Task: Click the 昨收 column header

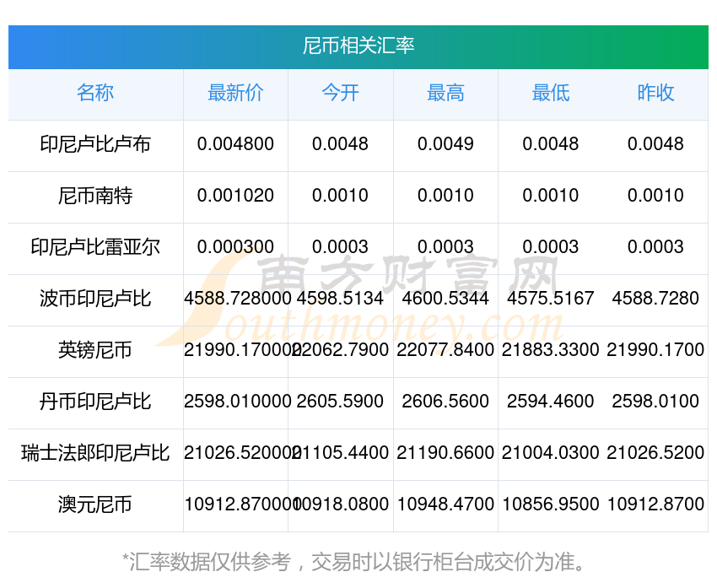Action: [655, 94]
